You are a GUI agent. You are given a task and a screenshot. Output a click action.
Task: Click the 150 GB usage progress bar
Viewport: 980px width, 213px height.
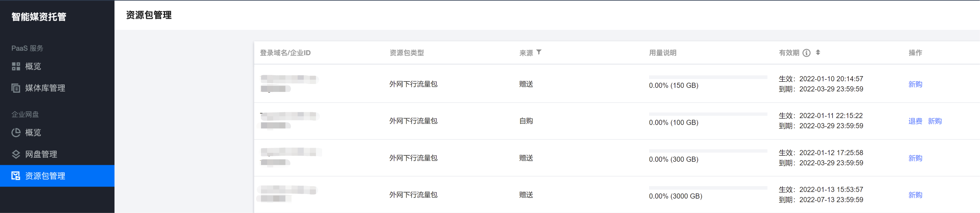point(708,77)
